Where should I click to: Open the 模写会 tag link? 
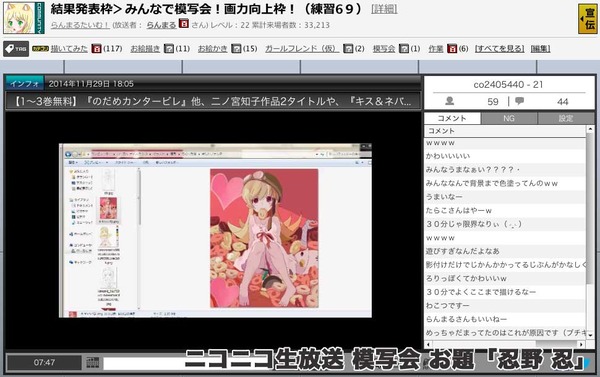point(384,49)
